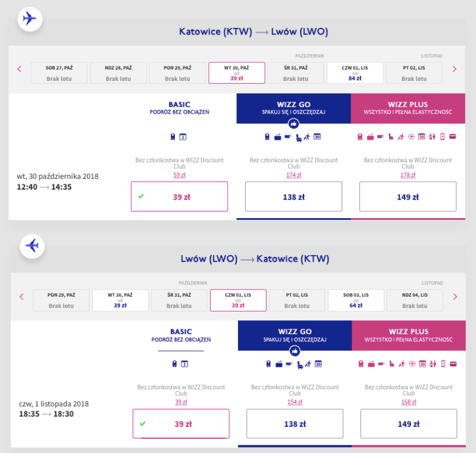Click the outbound time 12:40 → 14:35
This screenshot has width=476, height=453.
[44, 187]
